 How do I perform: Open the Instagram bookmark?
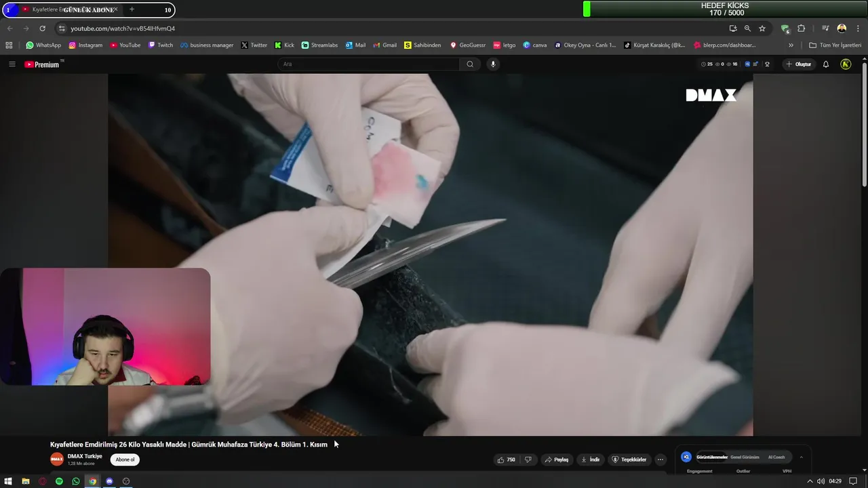coord(85,45)
